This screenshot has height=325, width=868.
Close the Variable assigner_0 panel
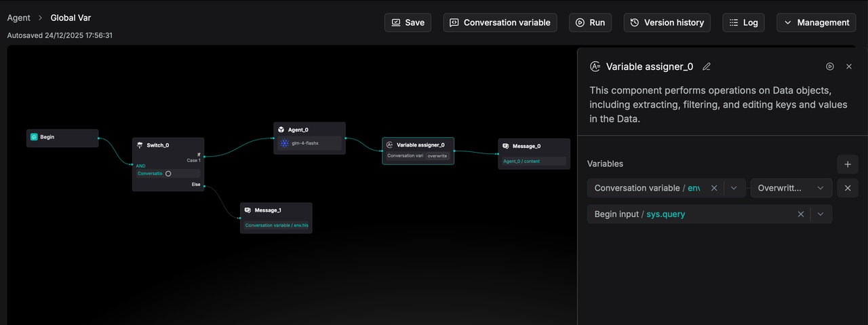pyautogui.click(x=848, y=66)
